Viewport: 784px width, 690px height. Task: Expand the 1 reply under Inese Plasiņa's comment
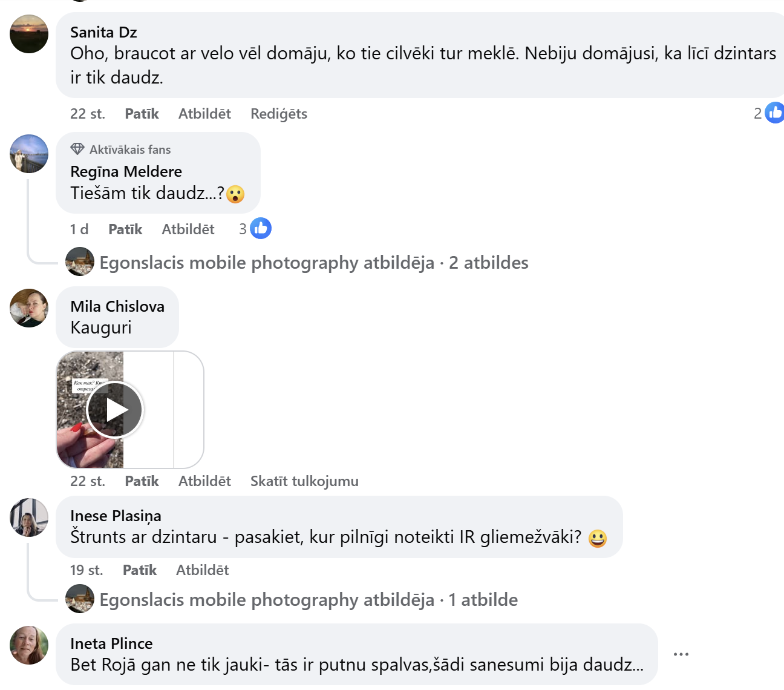pyautogui.click(x=309, y=600)
